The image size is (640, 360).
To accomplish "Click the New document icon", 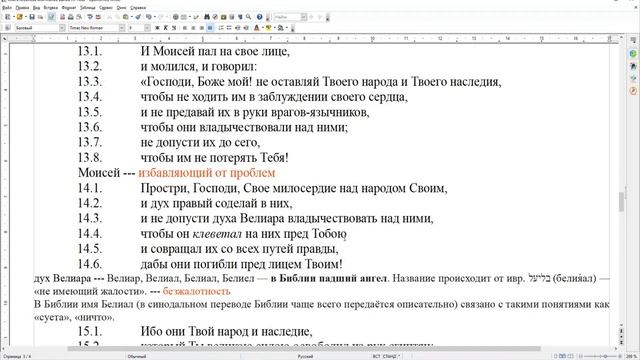I will coord(7,17).
